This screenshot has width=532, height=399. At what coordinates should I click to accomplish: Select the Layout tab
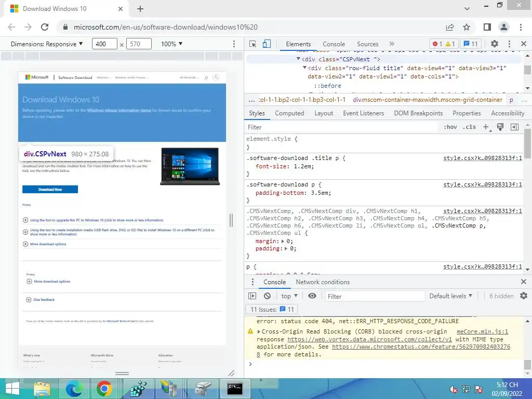click(x=324, y=113)
